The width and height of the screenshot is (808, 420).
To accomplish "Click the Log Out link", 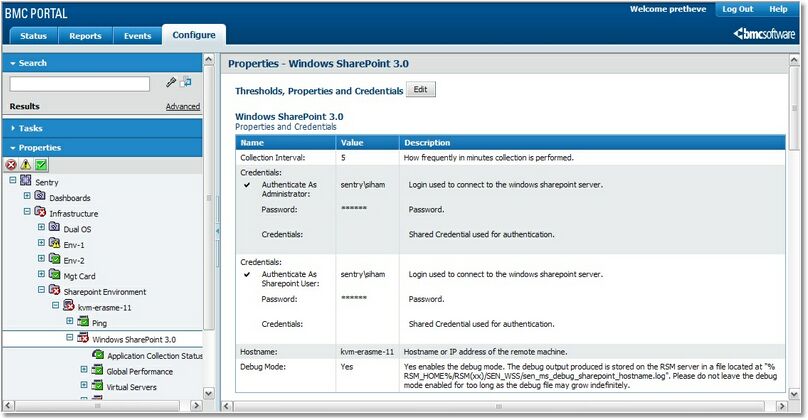I will [x=737, y=9].
